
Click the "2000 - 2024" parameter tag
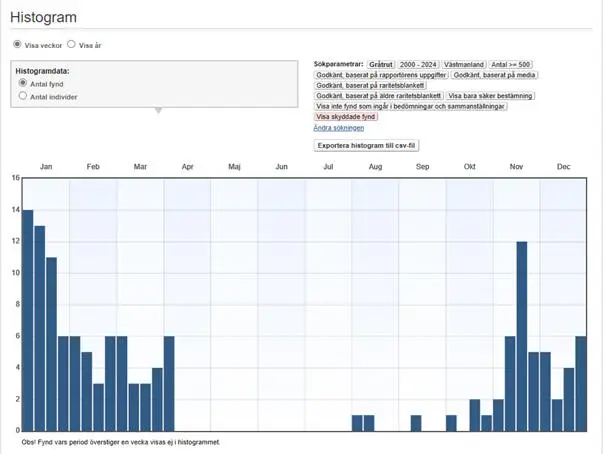[420, 64]
